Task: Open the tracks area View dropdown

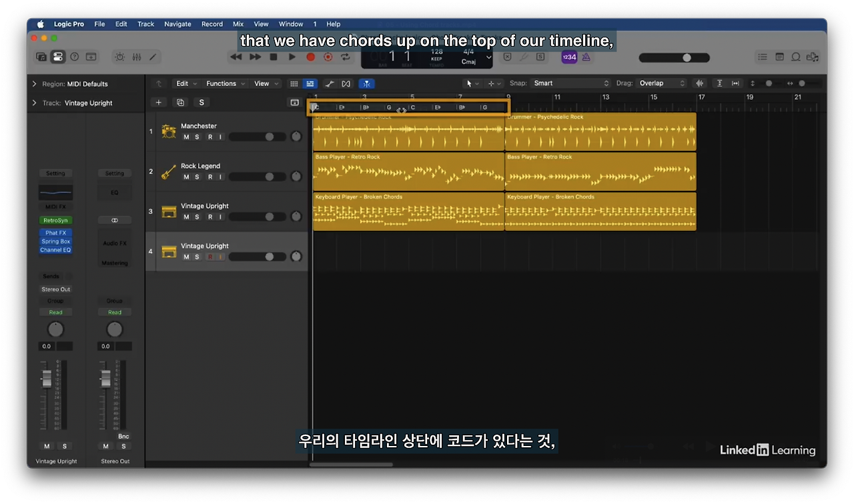Action: point(266,83)
